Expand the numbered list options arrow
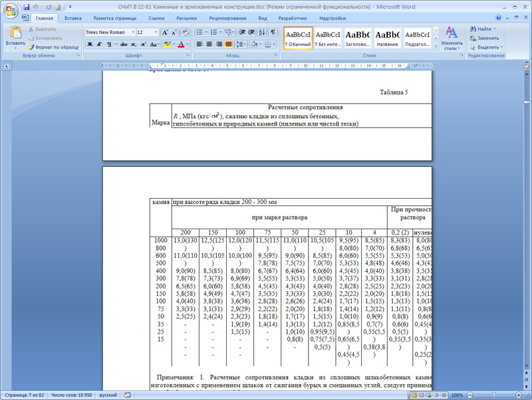This screenshot has height=400, width=532. [x=221, y=32]
